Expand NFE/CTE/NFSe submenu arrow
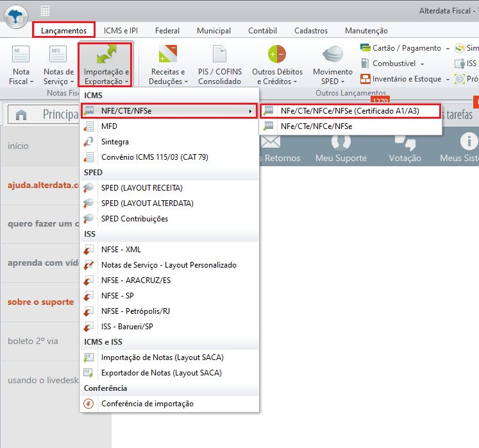The image size is (479, 448). coord(250,111)
